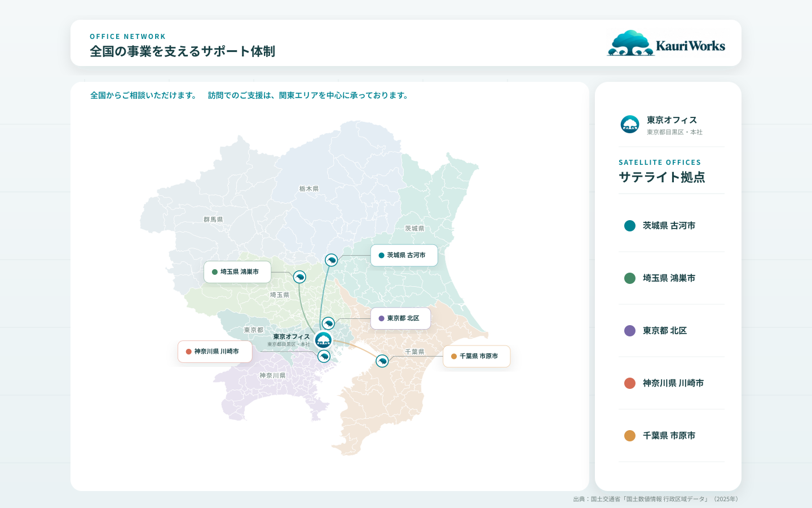812x508 pixels.
Task: Click the teal dot beside sidebar 茨城県 古河市
Action: [x=630, y=226]
